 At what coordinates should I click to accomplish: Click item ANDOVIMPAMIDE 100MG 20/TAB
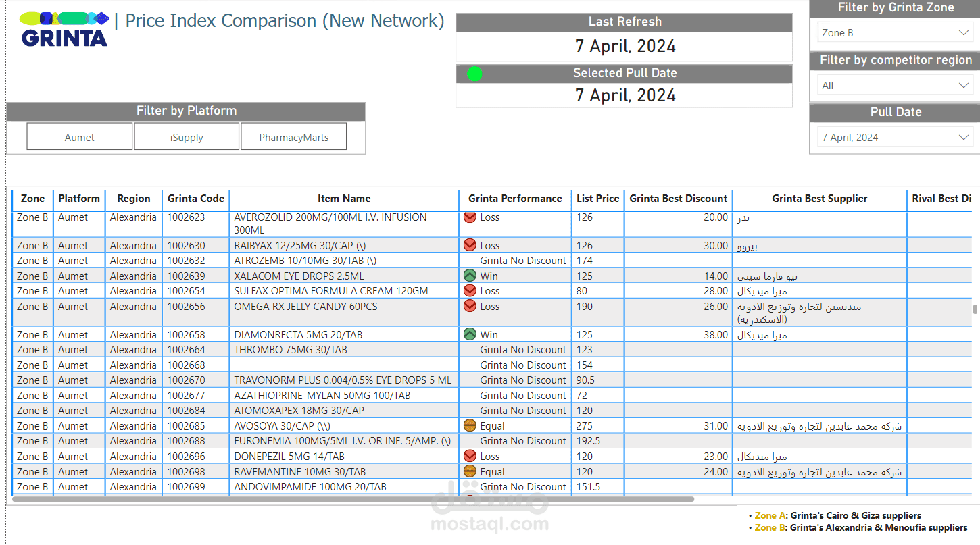[x=310, y=486]
